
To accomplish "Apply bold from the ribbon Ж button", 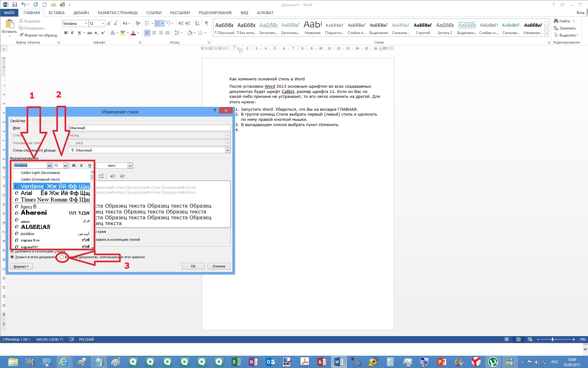I will coord(66,33).
